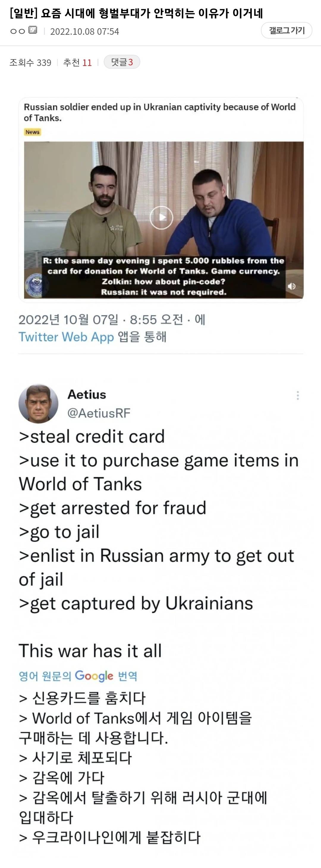The image size is (321, 868).
Task: Click the tweet timestamp 2022년 10월 07일
Action: (x=68, y=319)
